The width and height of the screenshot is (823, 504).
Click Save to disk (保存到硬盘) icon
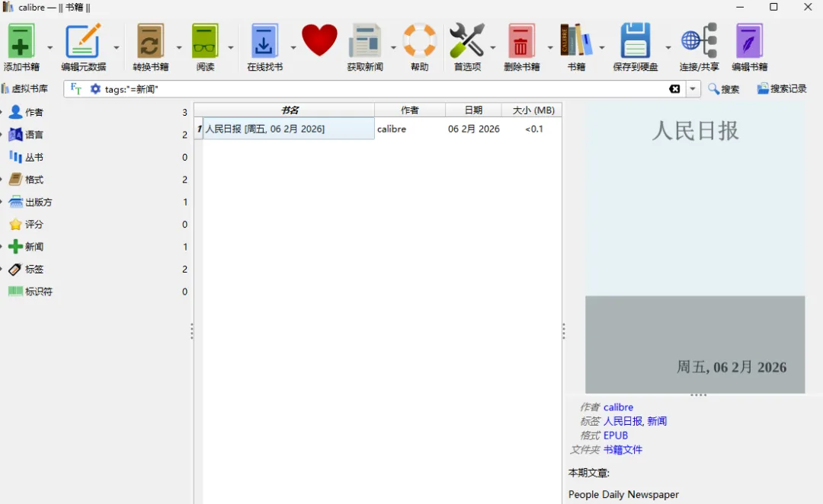tap(635, 40)
